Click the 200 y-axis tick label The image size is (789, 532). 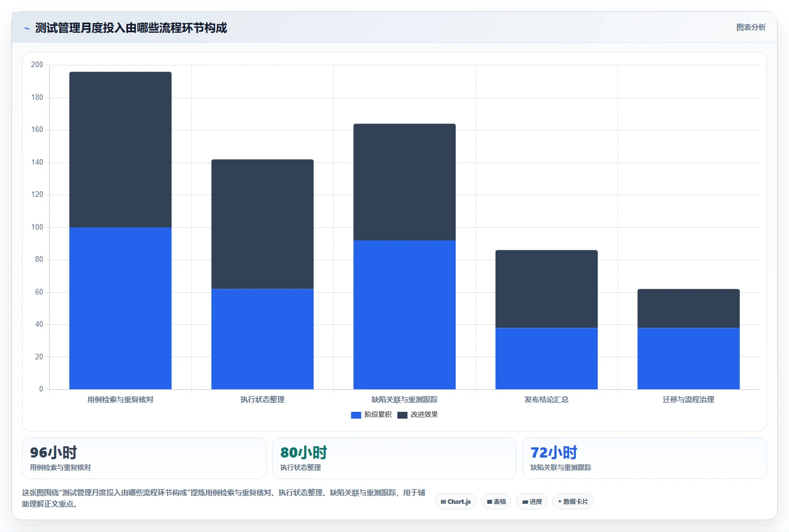37,65
